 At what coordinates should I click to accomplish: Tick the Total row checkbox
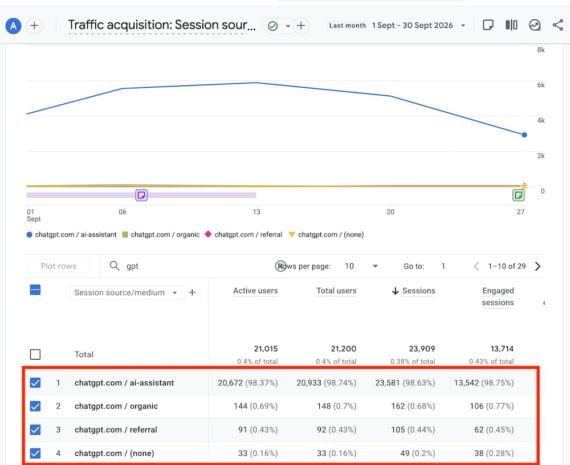(x=35, y=354)
